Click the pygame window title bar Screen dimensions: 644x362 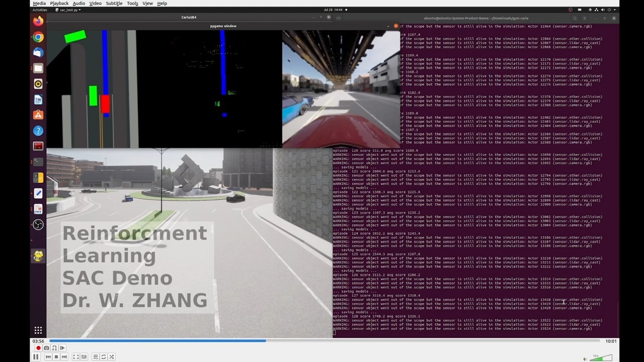point(223,26)
